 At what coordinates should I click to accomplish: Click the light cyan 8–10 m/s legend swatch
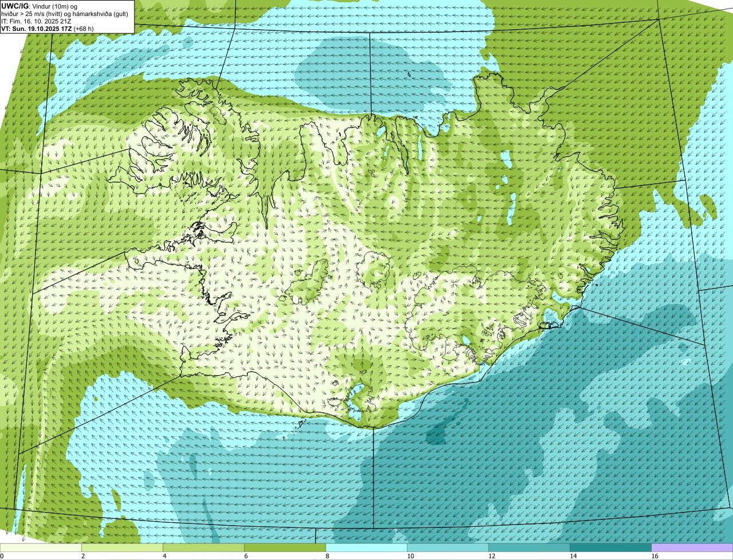[366, 548]
